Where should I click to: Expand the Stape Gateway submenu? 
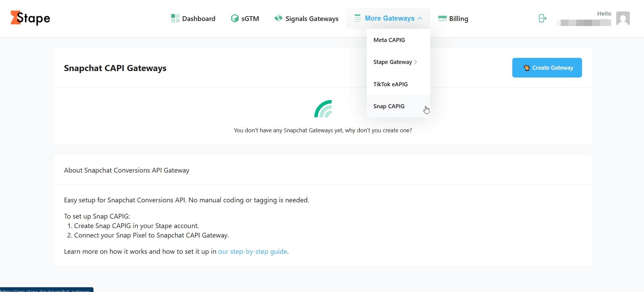(399, 62)
